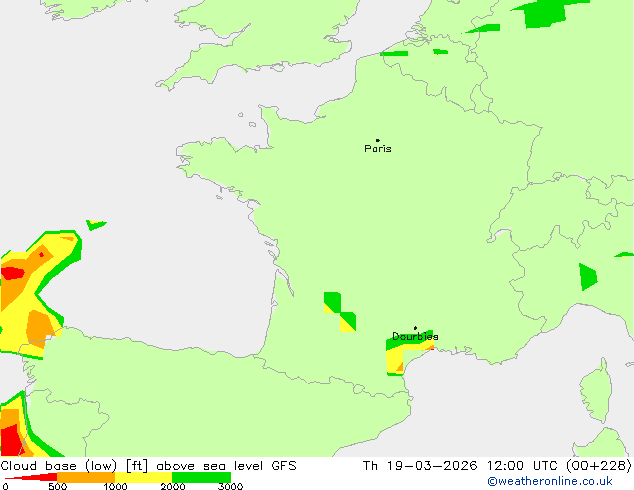
Task: Click the legend value 3000
Action: coord(230,486)
